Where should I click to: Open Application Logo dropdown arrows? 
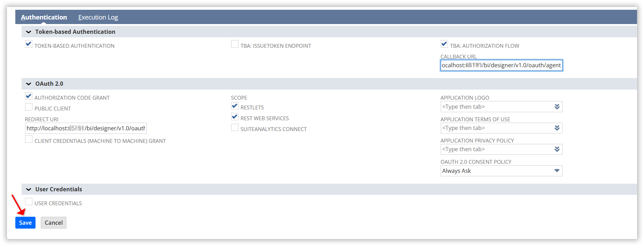click(x=557, y=107)
